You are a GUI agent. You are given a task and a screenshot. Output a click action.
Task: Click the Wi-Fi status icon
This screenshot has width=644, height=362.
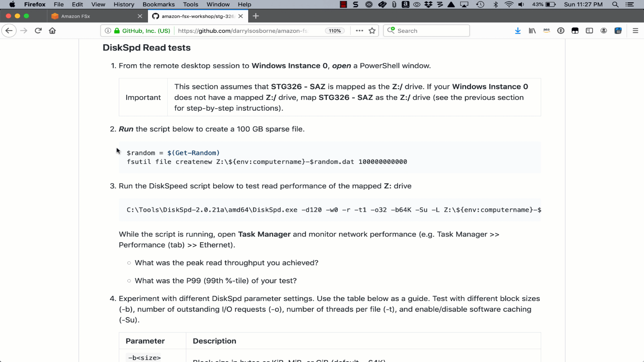[509, 4]
